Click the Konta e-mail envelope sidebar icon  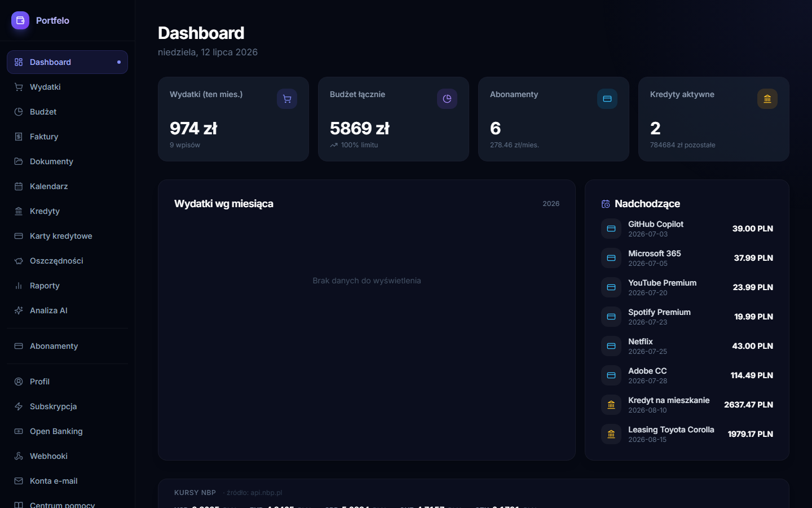[x=19, y=481]
